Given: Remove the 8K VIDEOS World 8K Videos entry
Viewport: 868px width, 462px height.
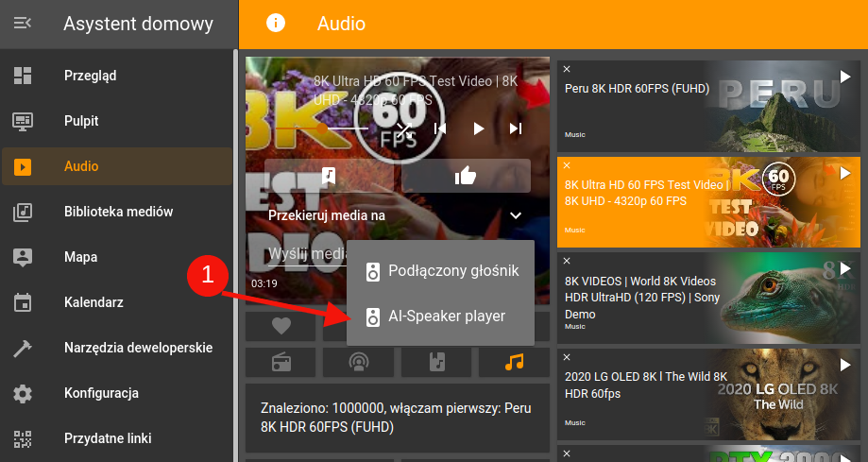Looking at the screenshot, I should (567, 261).
